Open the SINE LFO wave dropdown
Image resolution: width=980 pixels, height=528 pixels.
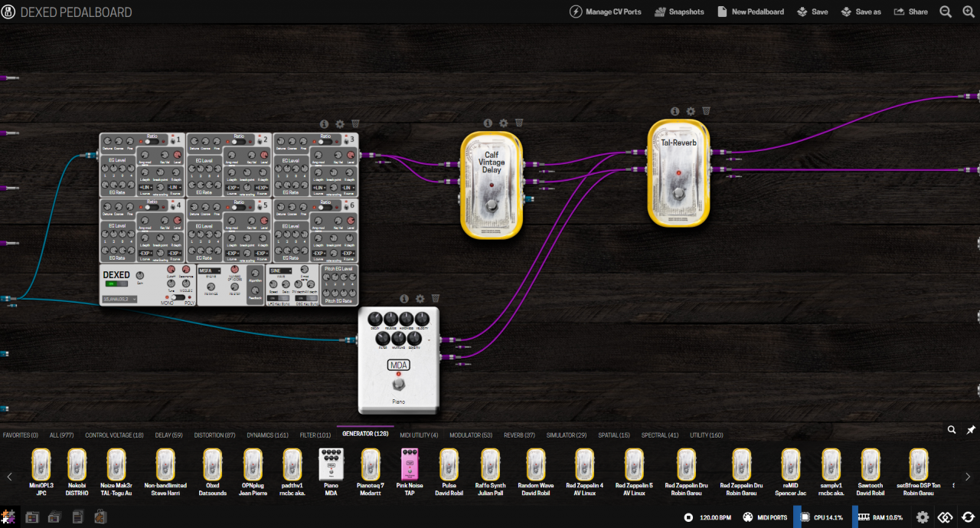(280, 271)
